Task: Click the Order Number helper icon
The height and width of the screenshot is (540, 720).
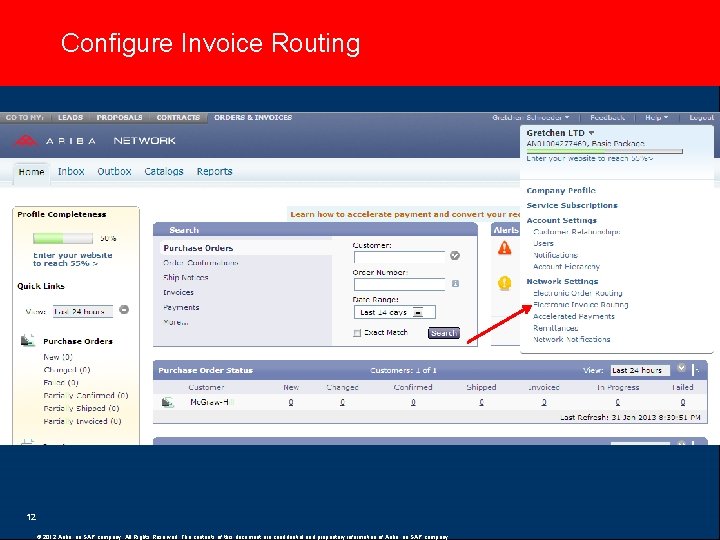Action: click(x=455, y=284)
